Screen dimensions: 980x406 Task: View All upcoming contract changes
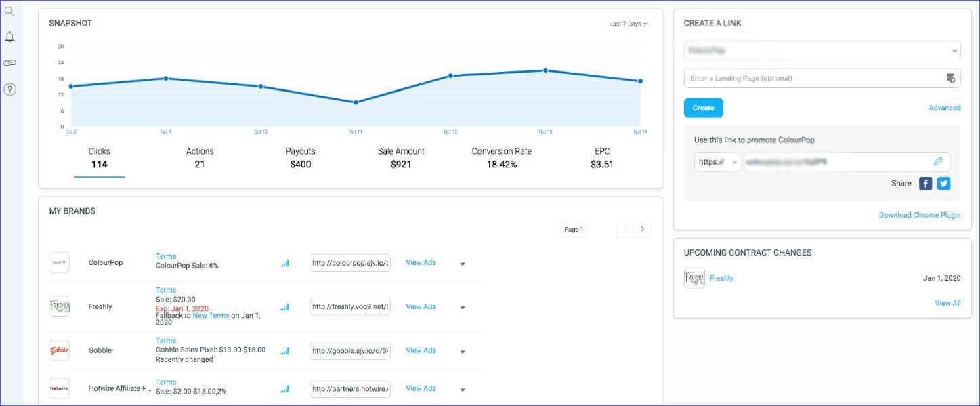(x=947, y=303)
